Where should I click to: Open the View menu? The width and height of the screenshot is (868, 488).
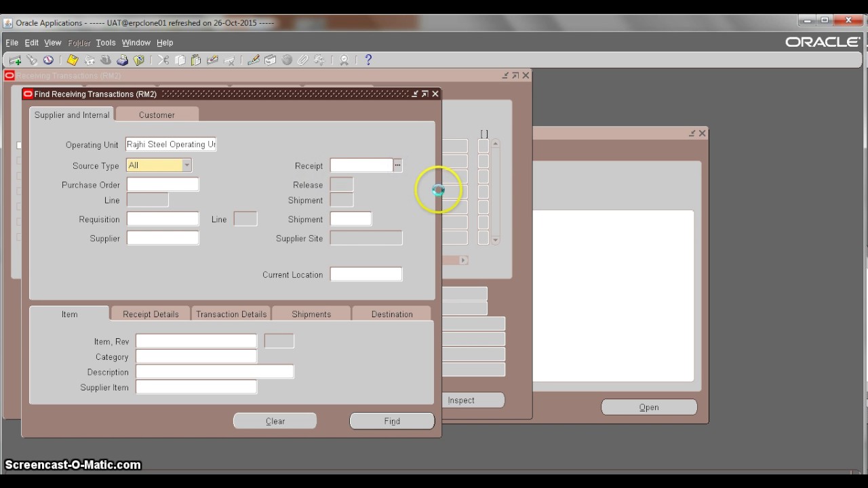pyautogui.click(x=52, y=43)
